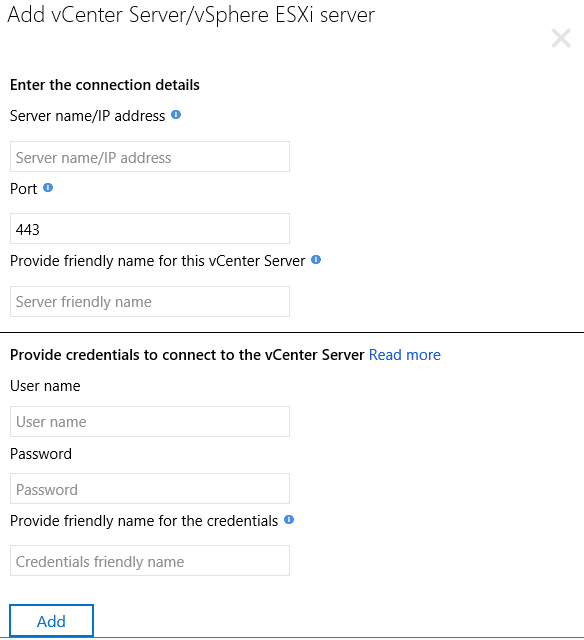
Task: Click the 'Port' label text
Action: coord(24,189)
